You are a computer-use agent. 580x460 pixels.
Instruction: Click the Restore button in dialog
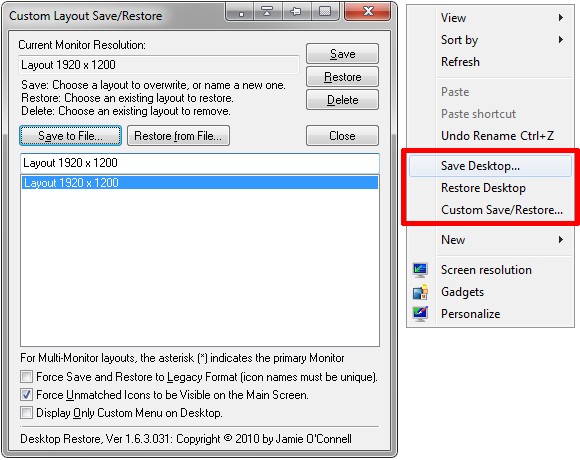(x=343, y=77)
